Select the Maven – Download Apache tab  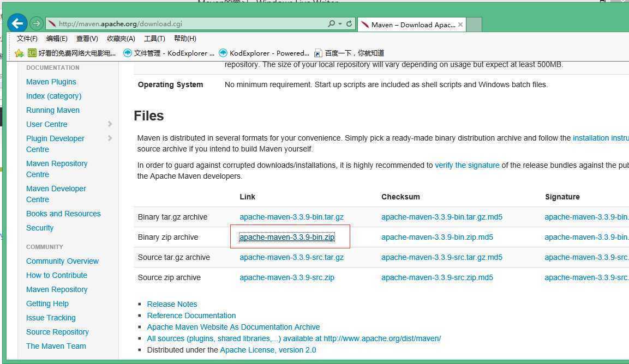(411, 25)
